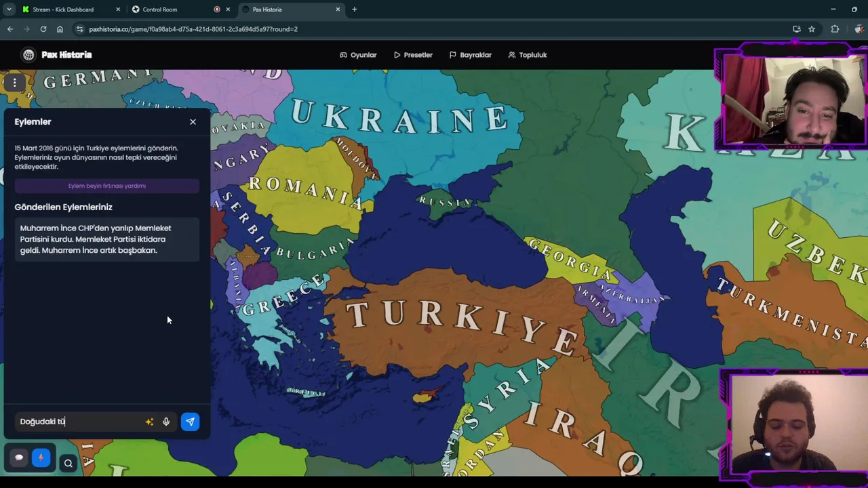Click the paxhistoria.co address bar URL
Screen dimensions: 868x488
[193, 29]
